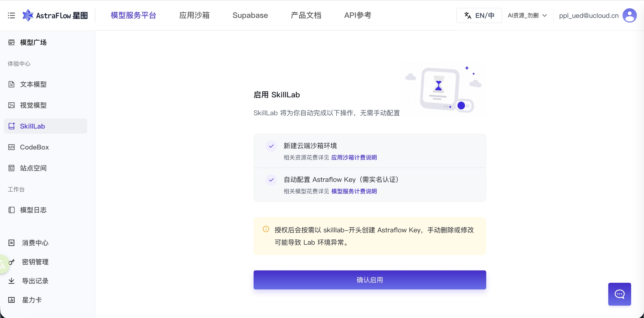
Task: Open the 应用沙箱计费说明 link
Action: 354,158
